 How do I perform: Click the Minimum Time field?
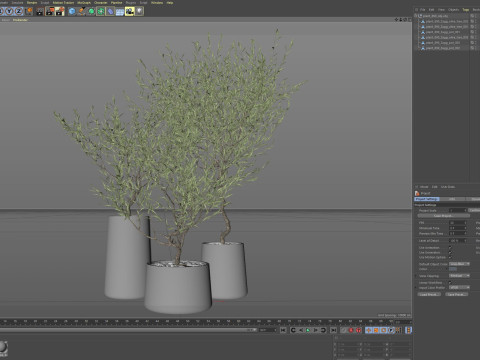pos(458,228)
